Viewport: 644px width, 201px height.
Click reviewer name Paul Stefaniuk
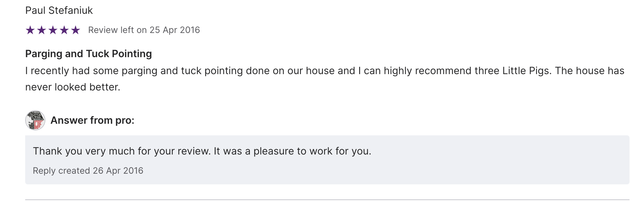59,10
